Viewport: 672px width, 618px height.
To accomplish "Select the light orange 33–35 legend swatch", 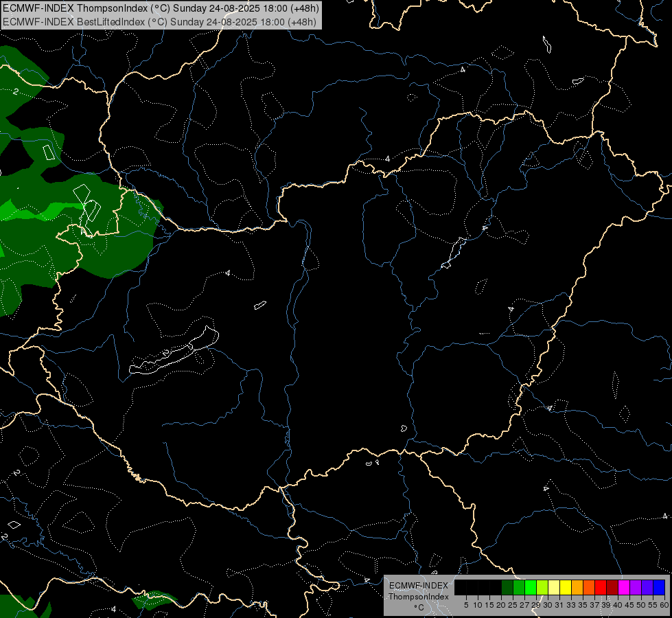I will click(x=577, y=588).
